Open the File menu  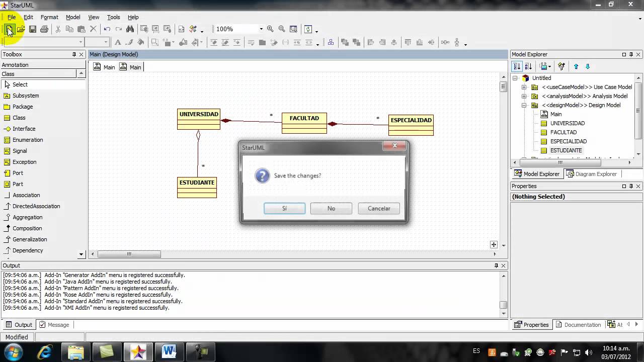click(x=12, y=17)
